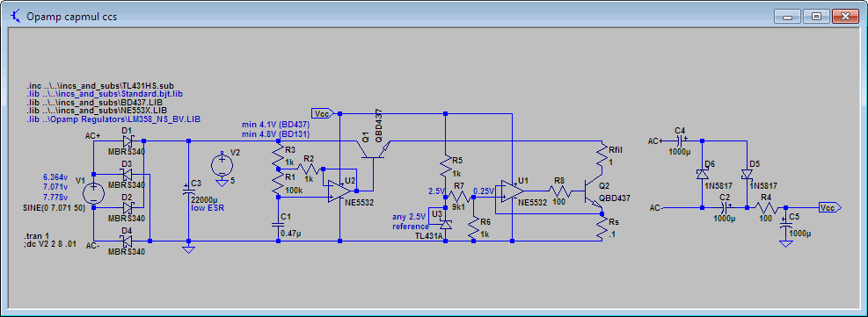Click the '100k' value of R1
This screenshot has height=317, width=868.
click(x=294, y=191)
